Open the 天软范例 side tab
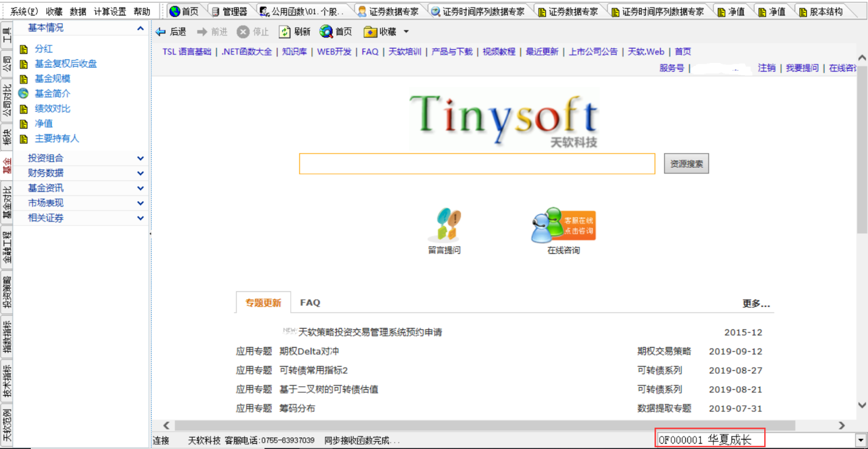 click(7, 426)
